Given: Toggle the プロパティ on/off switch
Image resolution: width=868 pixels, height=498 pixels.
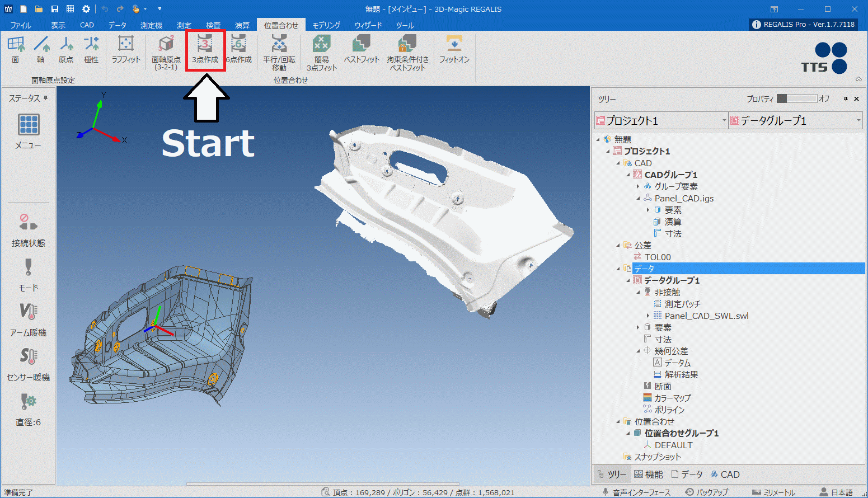Looking at the screenshot, I should [797, 98].
